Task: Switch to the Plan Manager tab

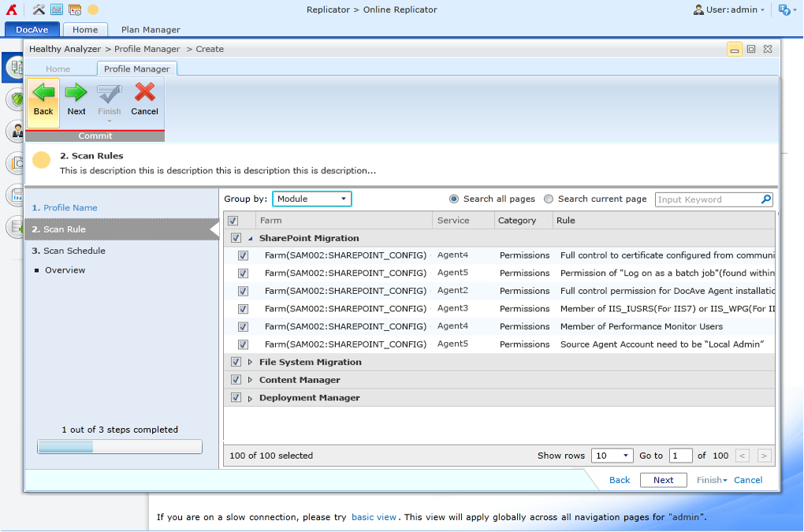Action: tap(151, 30)
